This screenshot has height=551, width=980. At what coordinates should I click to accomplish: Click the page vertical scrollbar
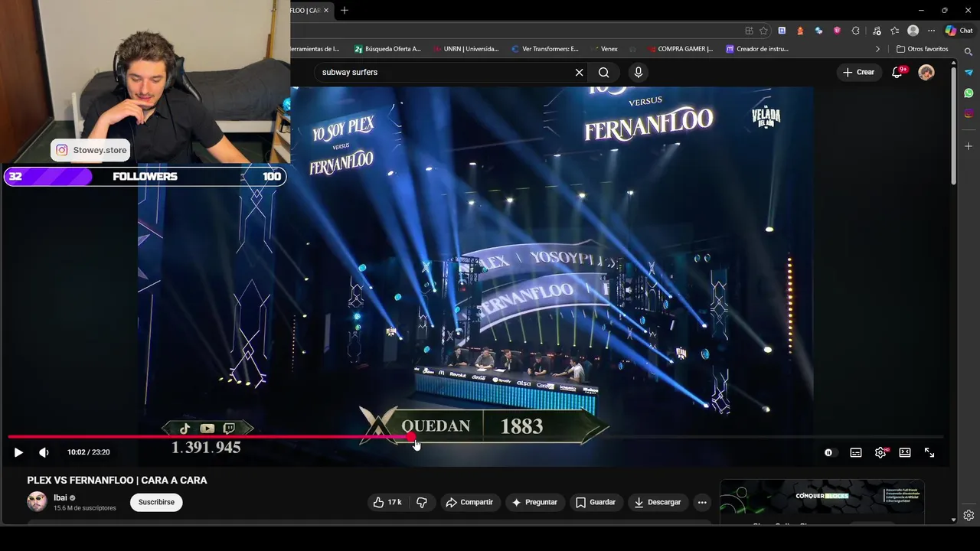(953, 126)
